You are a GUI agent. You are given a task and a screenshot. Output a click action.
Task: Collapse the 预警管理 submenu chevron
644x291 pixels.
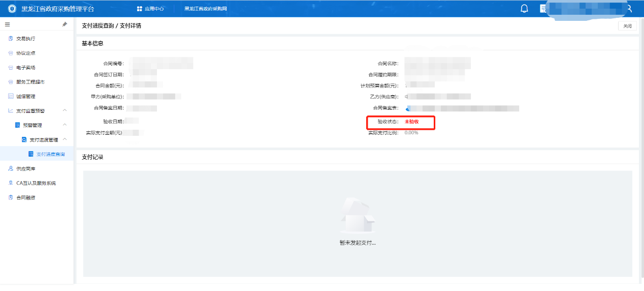[x=65, y=125]
